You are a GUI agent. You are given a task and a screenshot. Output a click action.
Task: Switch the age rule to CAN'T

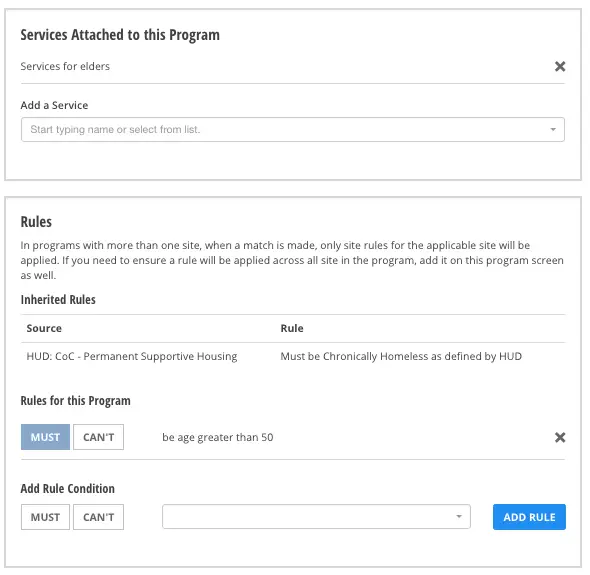(x=98, y=437)
